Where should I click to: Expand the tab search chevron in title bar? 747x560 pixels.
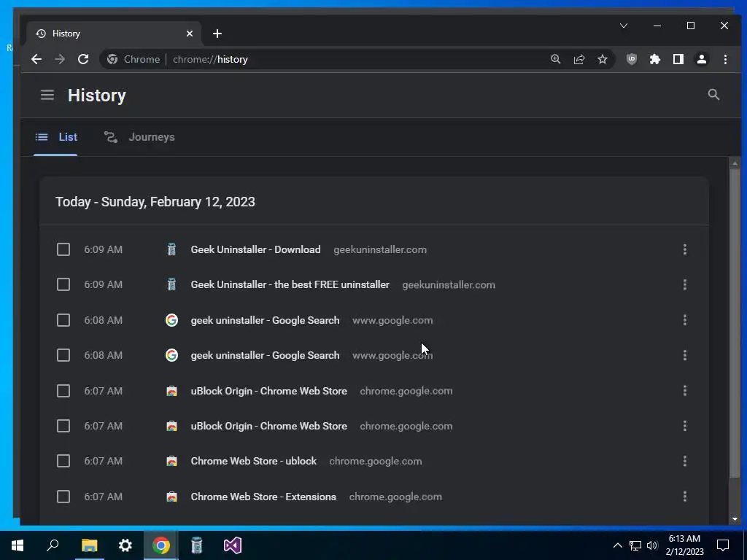(624, 26)
